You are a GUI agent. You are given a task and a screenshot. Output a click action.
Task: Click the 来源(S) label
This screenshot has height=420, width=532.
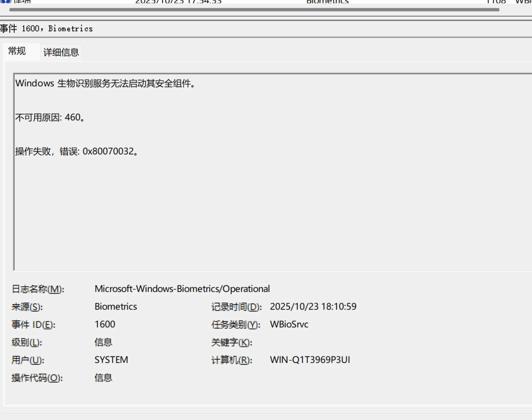click(27, 307)
